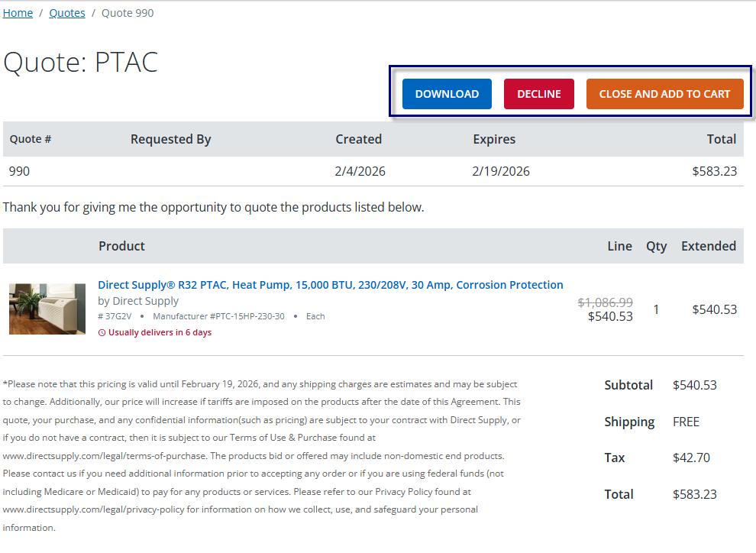Viewport: 756px width, 553px height.
Task: Click the extended price $540.53
Action: point(715,309)
